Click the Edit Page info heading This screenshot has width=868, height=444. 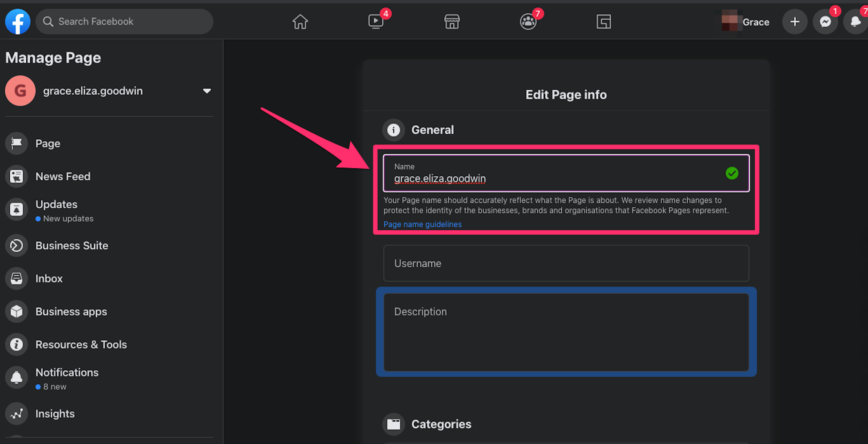pos(566,95)
